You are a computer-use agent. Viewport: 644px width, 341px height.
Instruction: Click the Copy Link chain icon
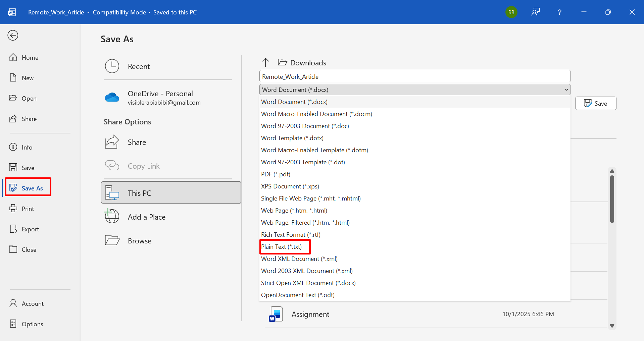(112, 165)
